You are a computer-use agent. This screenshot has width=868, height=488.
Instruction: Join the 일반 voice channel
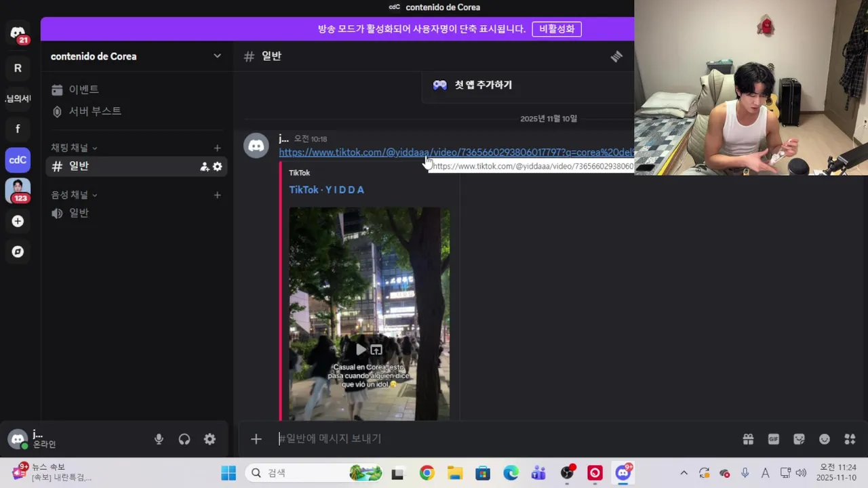click(x=136, y=213)
